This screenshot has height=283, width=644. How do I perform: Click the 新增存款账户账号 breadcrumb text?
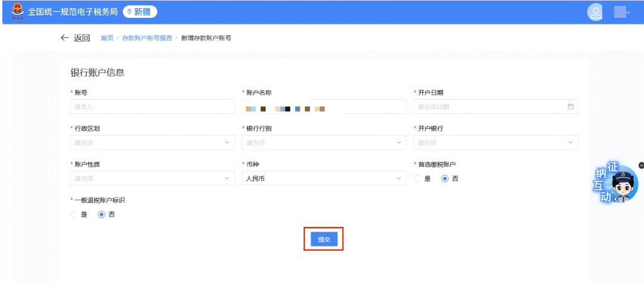[x=206, y=38]
